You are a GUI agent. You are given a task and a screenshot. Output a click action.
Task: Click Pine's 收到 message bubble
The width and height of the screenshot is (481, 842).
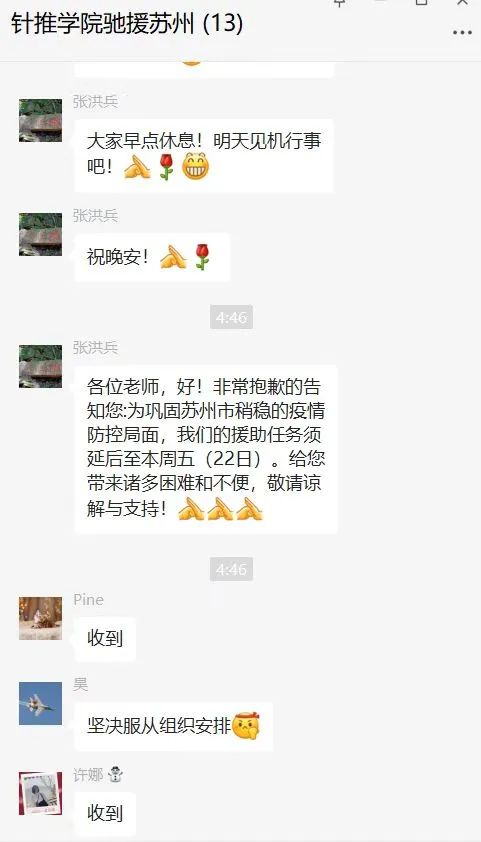(x=105, y=639)
